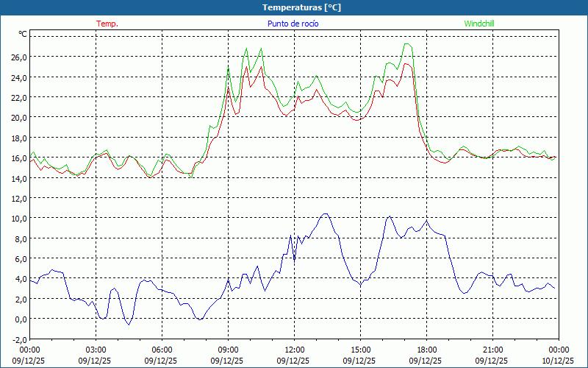588x368 pixels.
Task: Select the 12:00 time axis marker
Action: [294, 350]
